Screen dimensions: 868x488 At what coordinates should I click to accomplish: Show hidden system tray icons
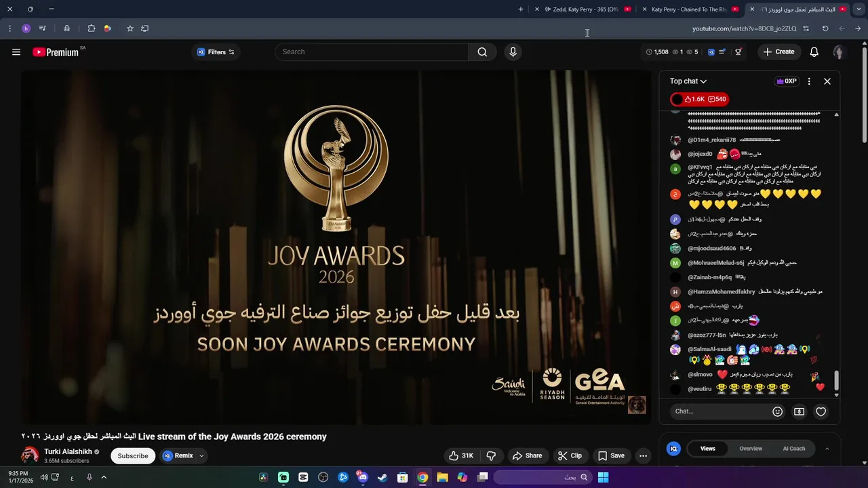pyautogui.click(x=104, y=477)
